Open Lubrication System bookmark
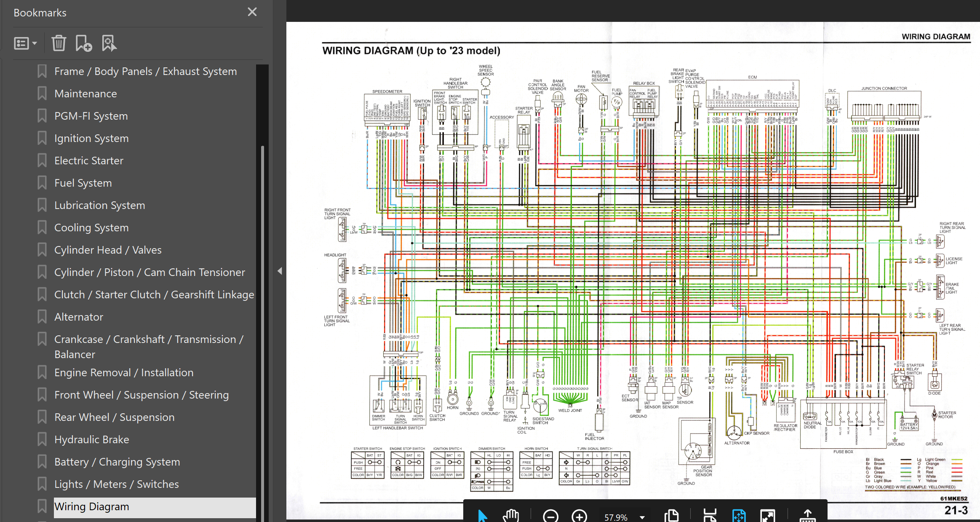Viewport: 980px width, 522px height. [x=99, y=205]
